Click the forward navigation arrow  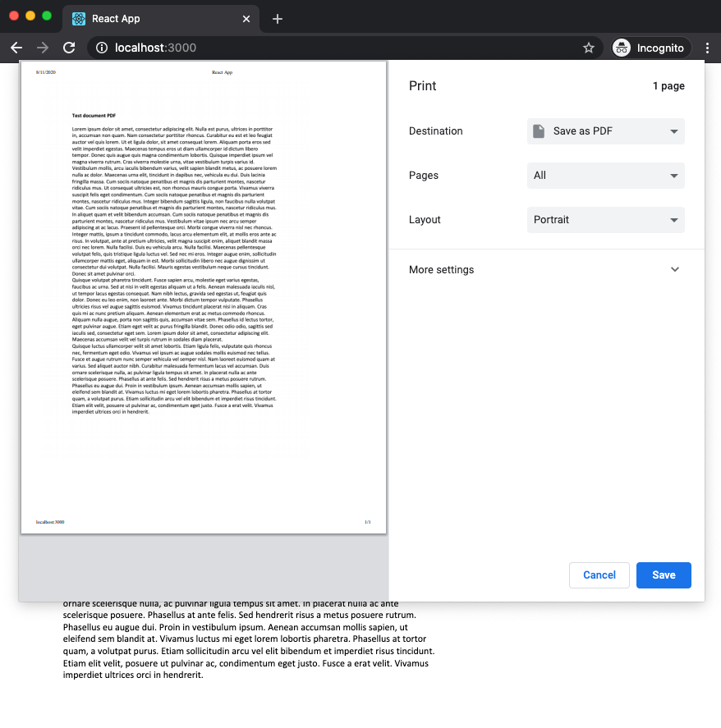tap(43, 48)
